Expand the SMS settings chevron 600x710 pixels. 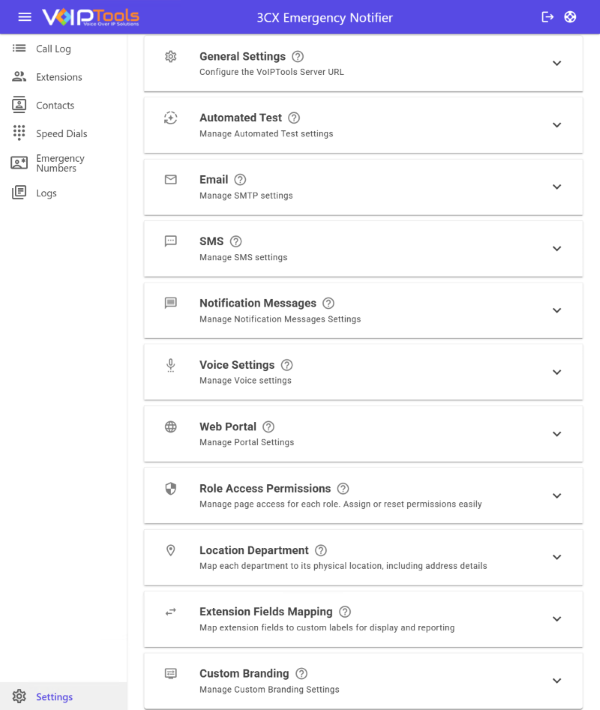point(557,249)
